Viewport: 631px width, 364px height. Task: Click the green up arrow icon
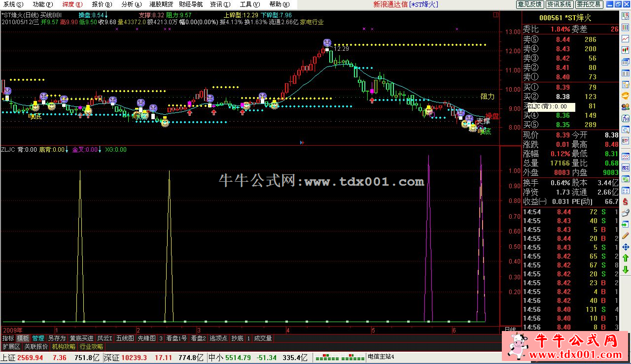point(626,258)
